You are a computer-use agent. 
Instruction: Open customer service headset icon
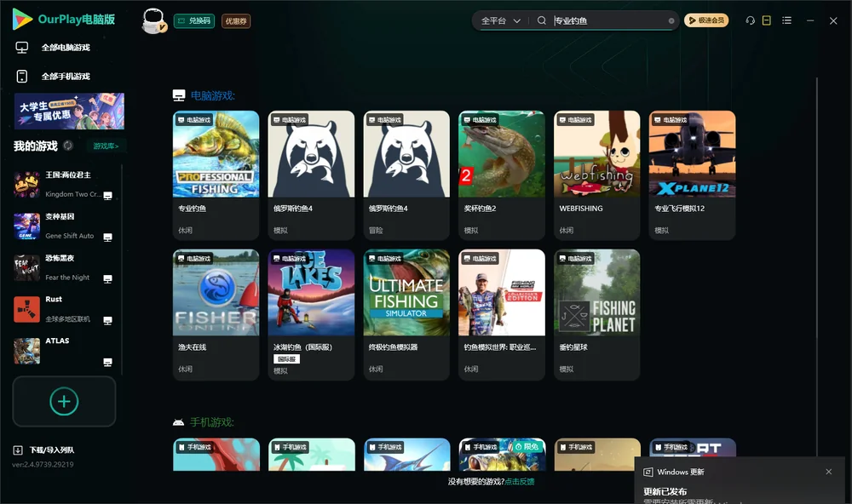tap(751, 20)
